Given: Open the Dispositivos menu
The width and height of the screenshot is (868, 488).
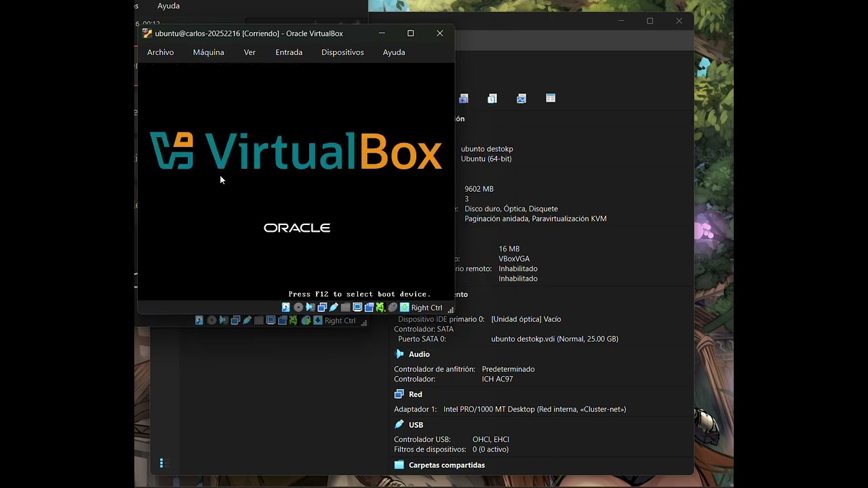Looking at the screenshot, I should (x=342, y=52).
